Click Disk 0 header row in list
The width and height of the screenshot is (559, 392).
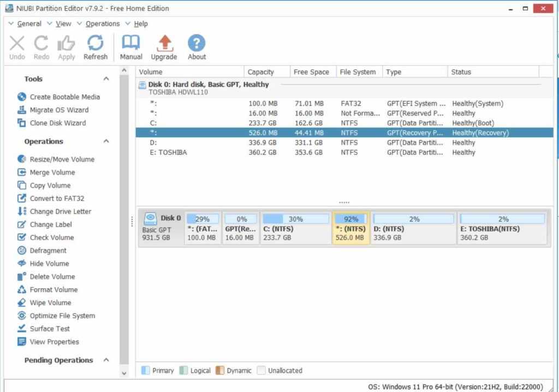[x=344, y=88]
